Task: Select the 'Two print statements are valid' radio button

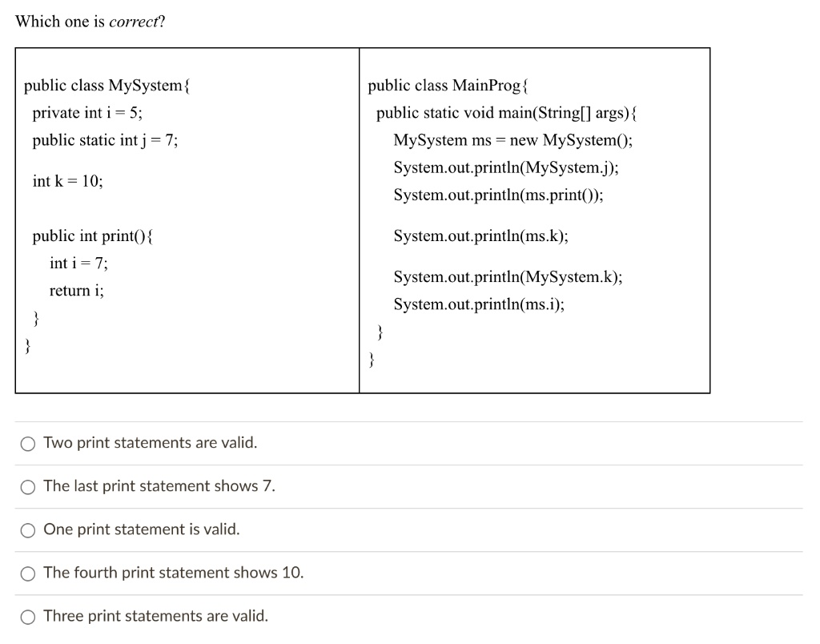Action: [x=29, y=444]
